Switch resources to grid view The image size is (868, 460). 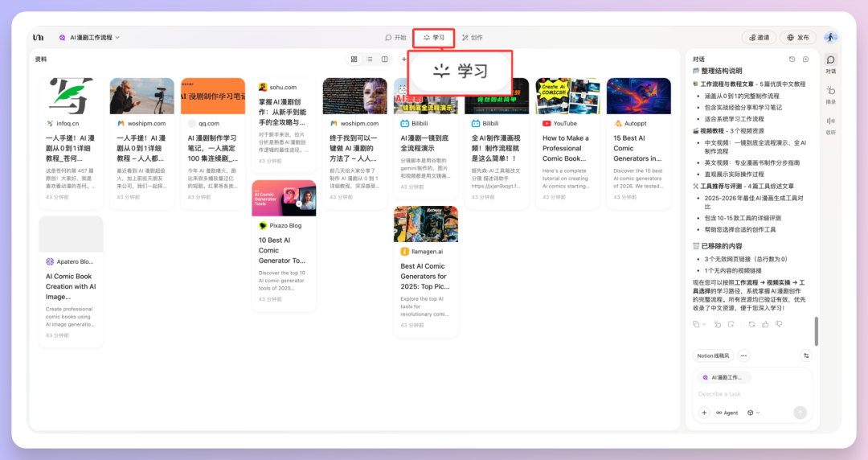pos(354,60)
